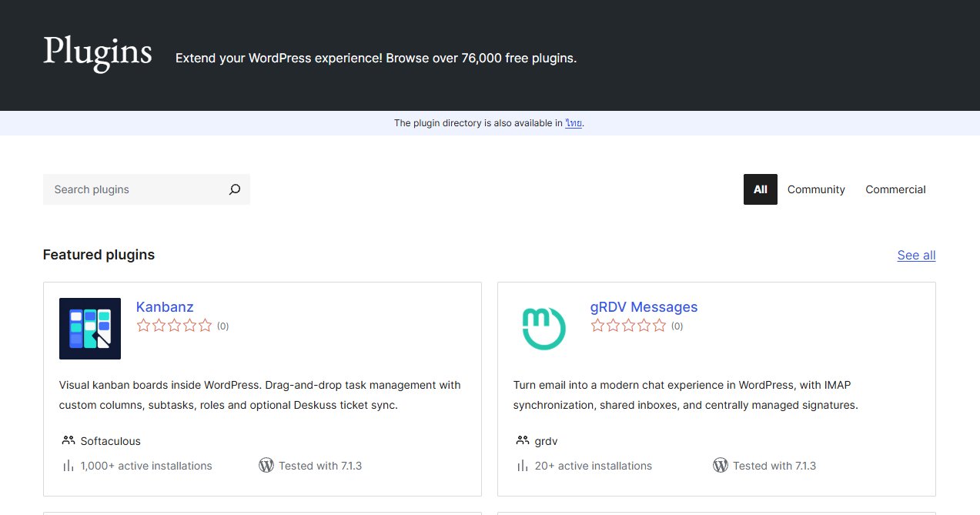The image size is (980, 515).
Task: Open the See all featured plugins link
Action: 916,256
